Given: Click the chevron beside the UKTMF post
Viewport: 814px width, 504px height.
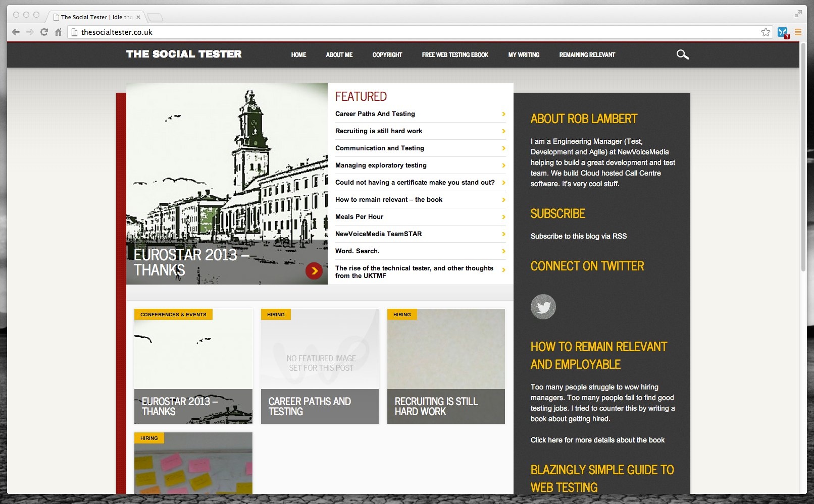Looking at the screenshot, I should pos(503,270).
